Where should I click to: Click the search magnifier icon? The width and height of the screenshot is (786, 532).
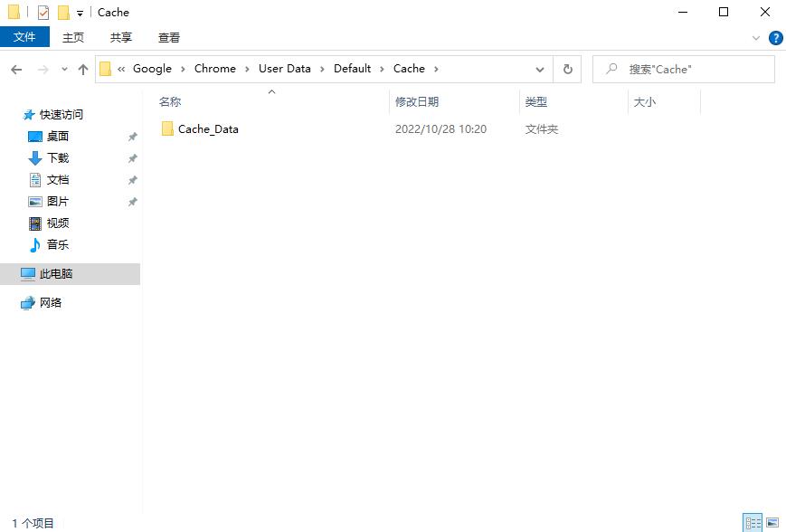point(611,69)
